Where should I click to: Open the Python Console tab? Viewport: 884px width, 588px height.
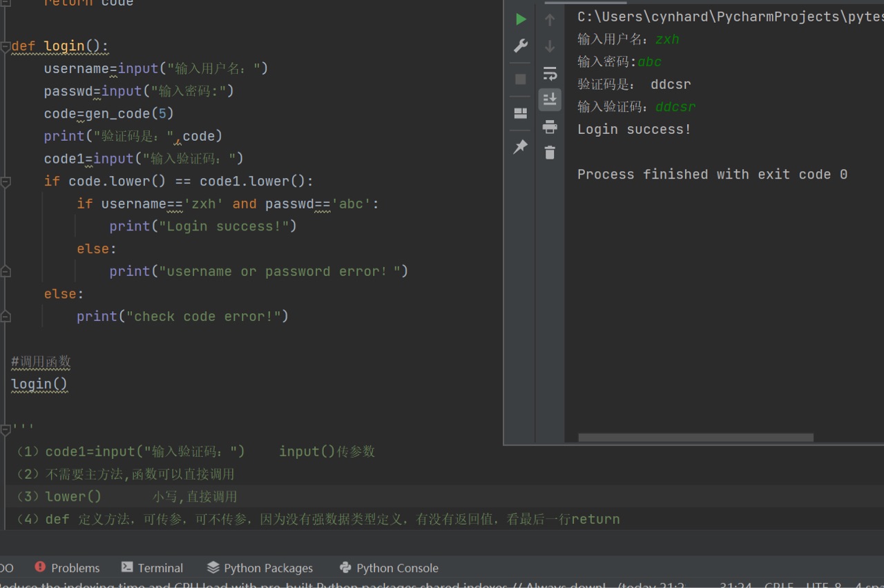(x=389, y=568)
